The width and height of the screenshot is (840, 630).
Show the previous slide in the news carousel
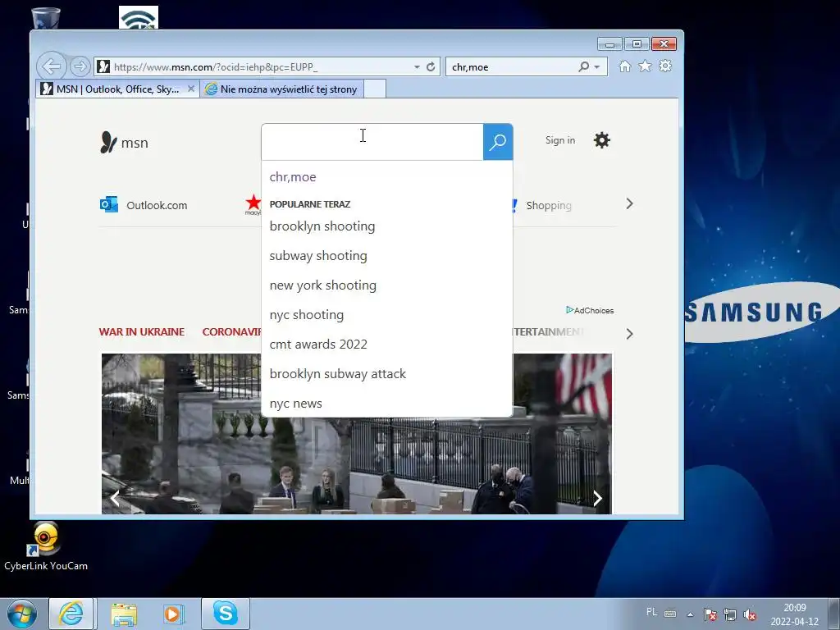115,498
